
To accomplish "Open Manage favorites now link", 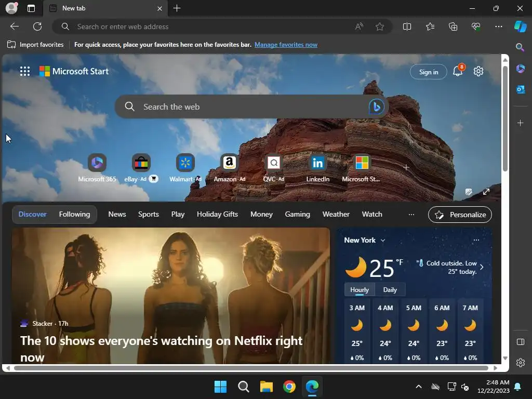I will pos(286,45).
